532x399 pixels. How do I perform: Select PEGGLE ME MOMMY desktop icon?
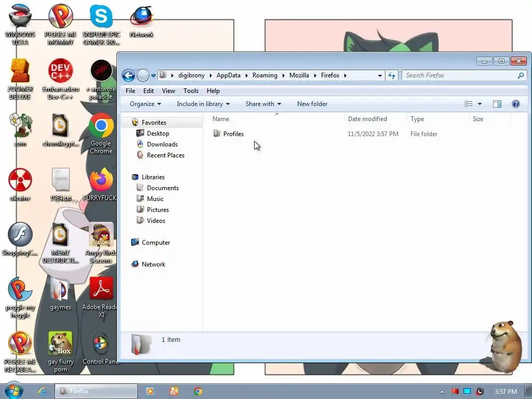point(60,24)
